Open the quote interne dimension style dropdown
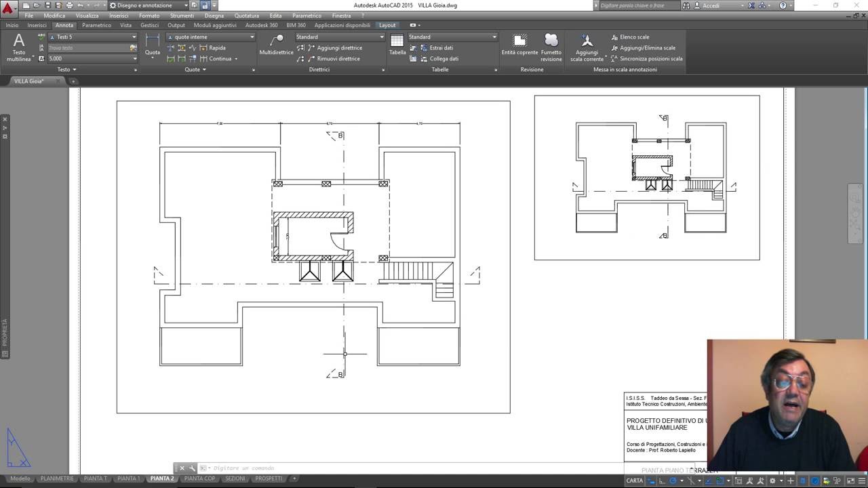Screen dimensions: 868x488 point(210,37)
